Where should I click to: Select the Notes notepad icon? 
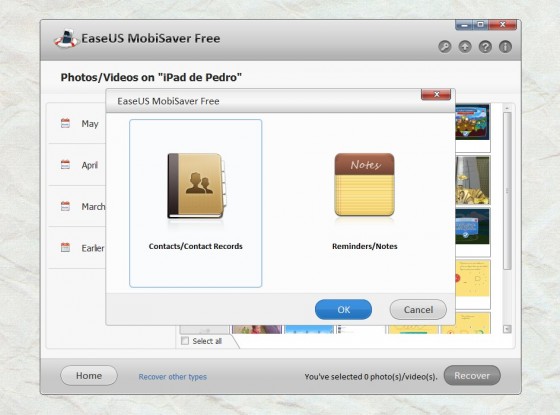click(364, 185)
